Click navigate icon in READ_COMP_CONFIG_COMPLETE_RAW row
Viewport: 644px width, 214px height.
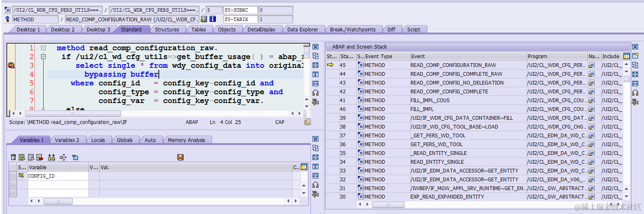[x=592, y=74]
